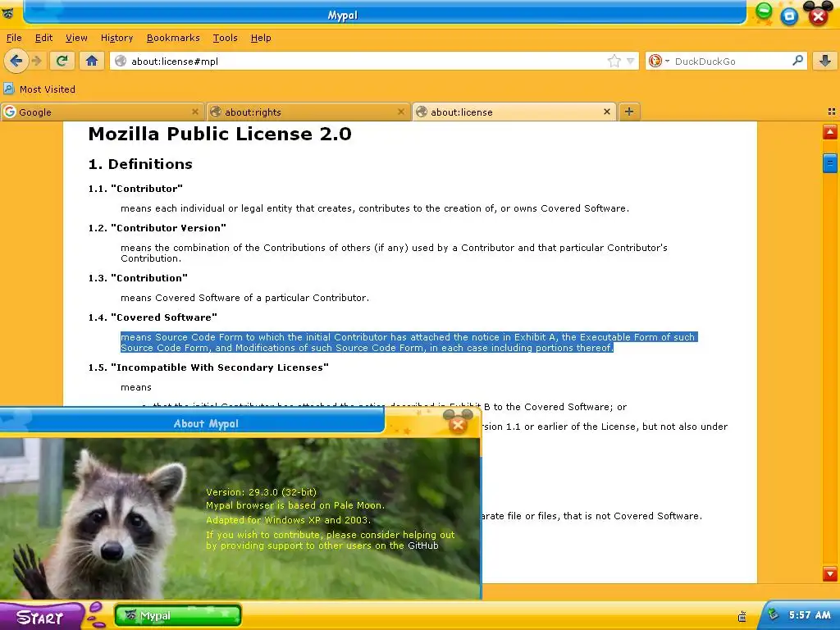The width and height of the screenshot is (840, 630).
Task: Open the Most Visited bookmarks folder
Action: point(39,89)
